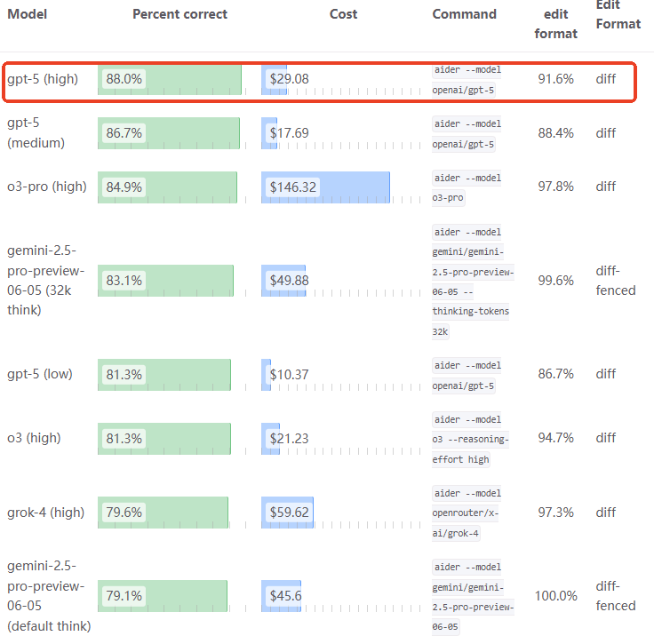Click the grok-4 openrouter command snippet

coord(467,513)
